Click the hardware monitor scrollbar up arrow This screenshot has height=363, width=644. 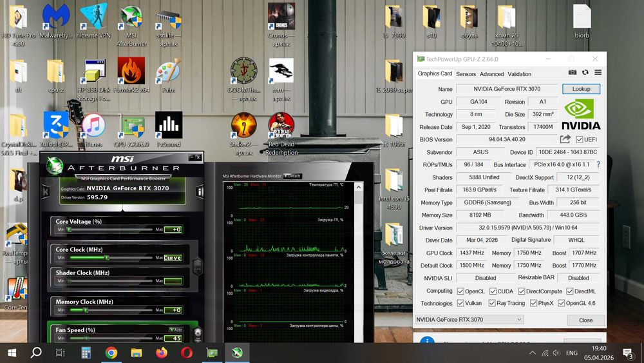pyautogui.click(x=358, y=187)
